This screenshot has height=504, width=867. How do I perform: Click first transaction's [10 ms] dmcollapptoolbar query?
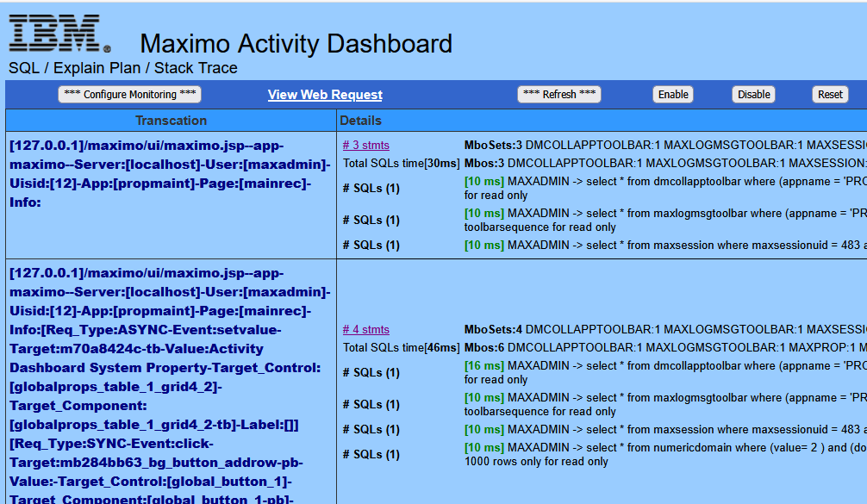pos(665,188)
